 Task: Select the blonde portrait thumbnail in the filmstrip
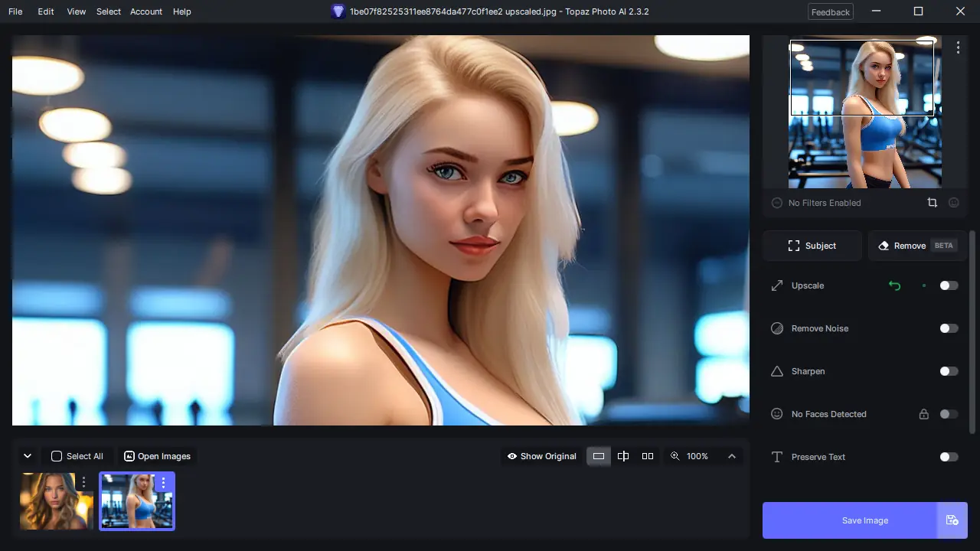[x=56, y=500]
